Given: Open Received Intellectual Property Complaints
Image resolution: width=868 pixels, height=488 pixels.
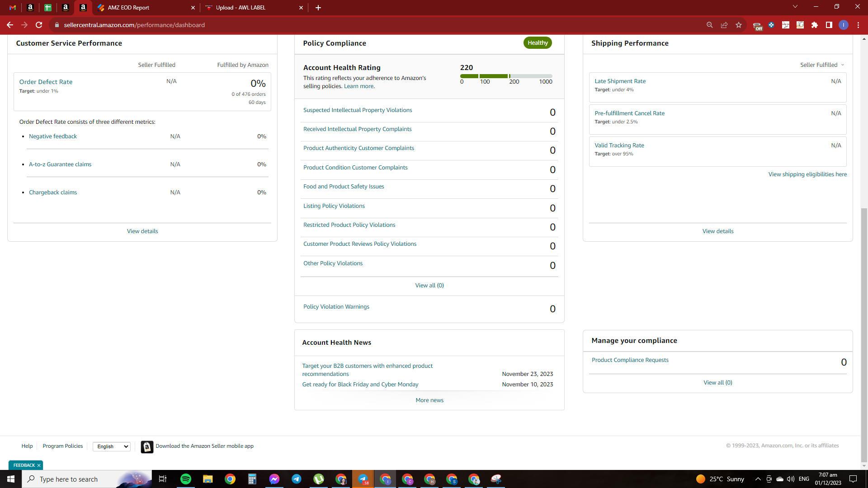Looking at the screenshot, I should pyautogui.click(x=358, y=129).
